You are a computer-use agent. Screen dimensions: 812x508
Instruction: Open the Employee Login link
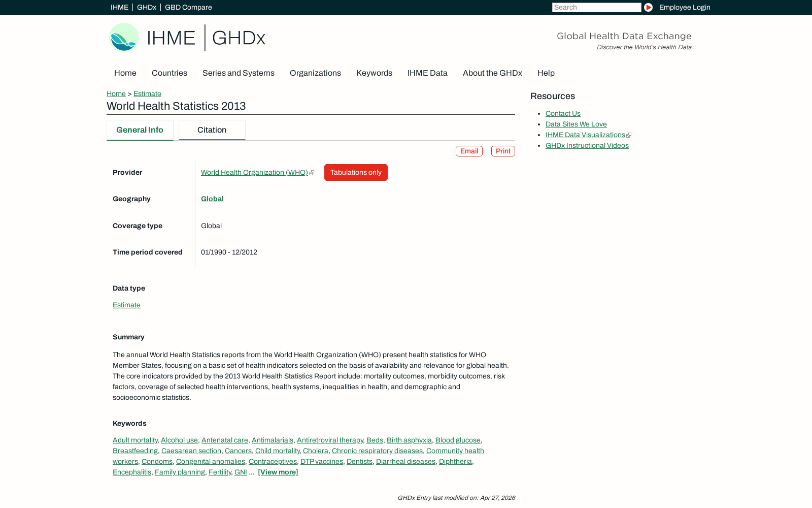point(685,7)
